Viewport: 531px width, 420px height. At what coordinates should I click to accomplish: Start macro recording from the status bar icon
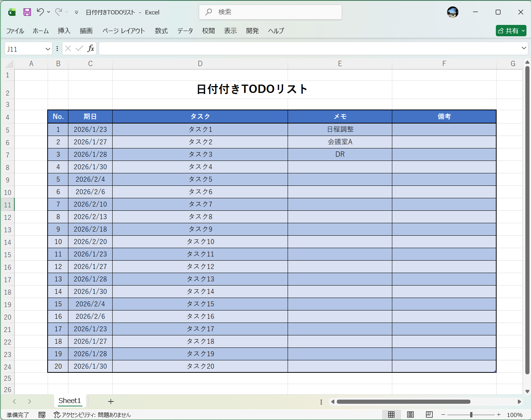pyautogui.click(x=42, y=414)
